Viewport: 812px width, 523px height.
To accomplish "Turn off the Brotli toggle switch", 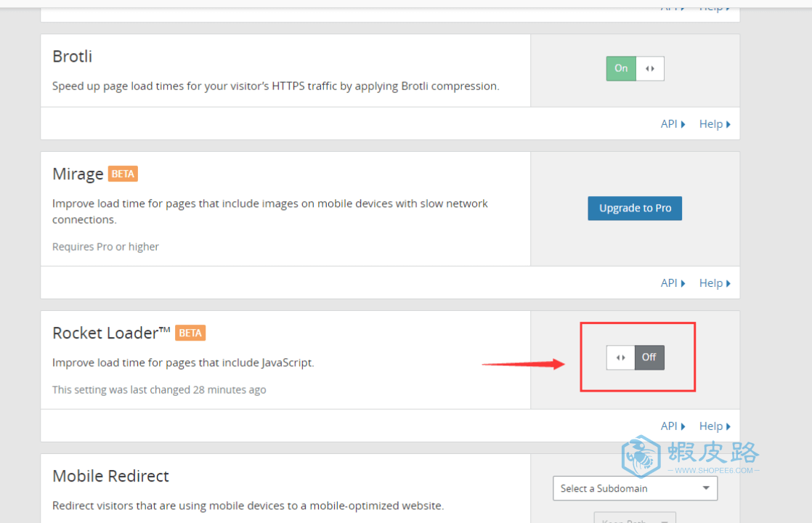I will 635,68.
